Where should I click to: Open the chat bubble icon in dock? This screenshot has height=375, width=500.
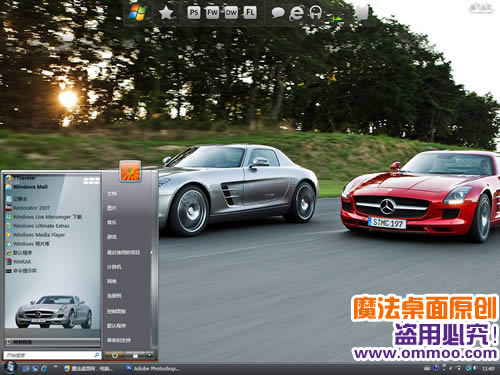click(278, 13)
